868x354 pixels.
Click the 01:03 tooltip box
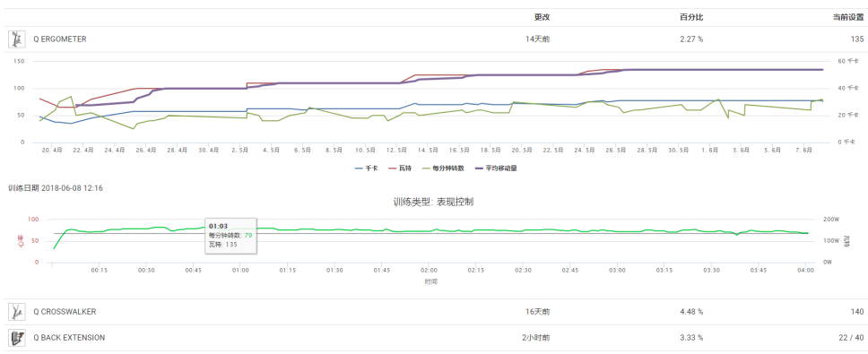[230, 236]
